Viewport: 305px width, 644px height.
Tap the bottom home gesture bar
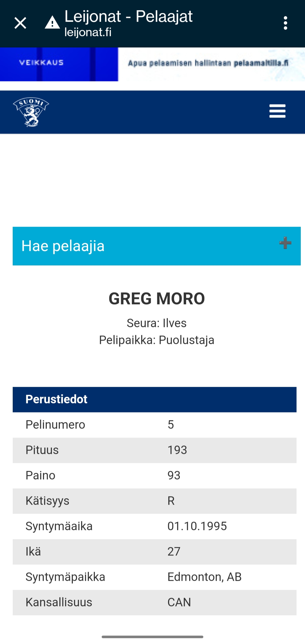pos(152,637)
